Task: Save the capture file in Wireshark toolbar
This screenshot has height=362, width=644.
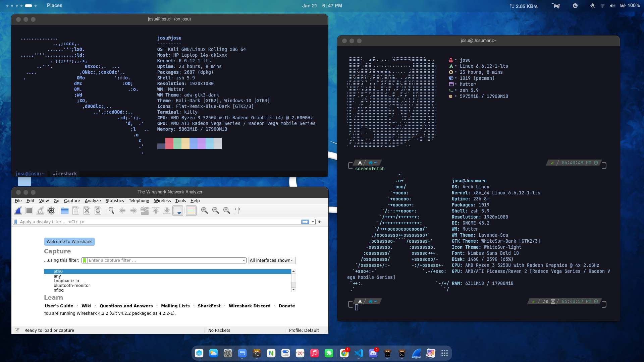Action: [x=76, y=210]
